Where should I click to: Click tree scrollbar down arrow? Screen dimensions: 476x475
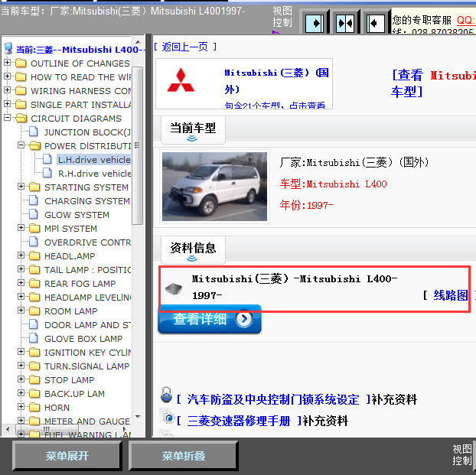(x=138, y=416)
